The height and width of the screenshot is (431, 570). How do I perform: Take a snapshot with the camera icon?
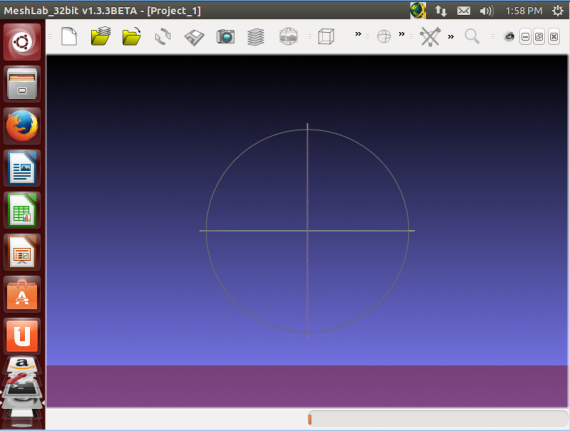(225, 36)
